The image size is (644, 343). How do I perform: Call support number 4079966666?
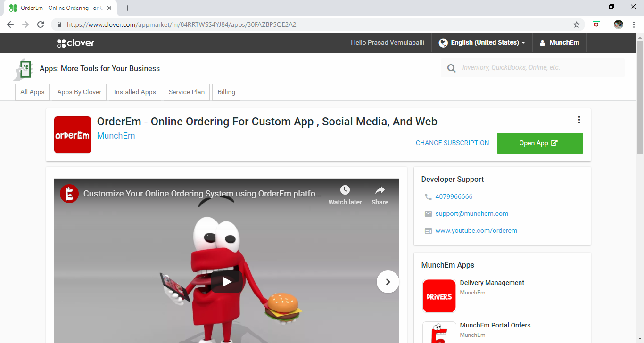pyautogui.click(x=454, y=197)
